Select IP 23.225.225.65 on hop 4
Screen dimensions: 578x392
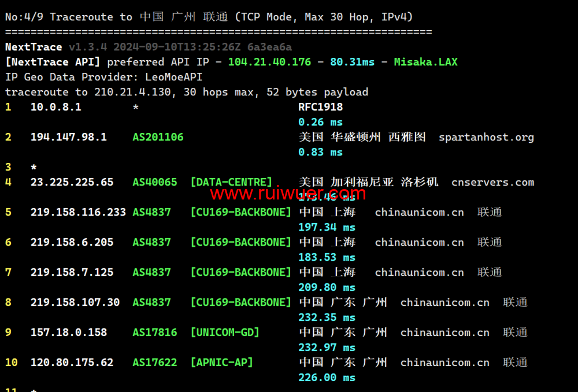[x=72, y=182]
